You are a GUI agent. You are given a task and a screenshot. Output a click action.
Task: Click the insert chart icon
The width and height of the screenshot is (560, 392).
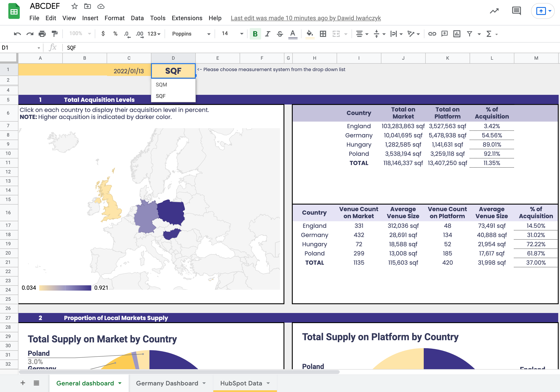(457, 34)
